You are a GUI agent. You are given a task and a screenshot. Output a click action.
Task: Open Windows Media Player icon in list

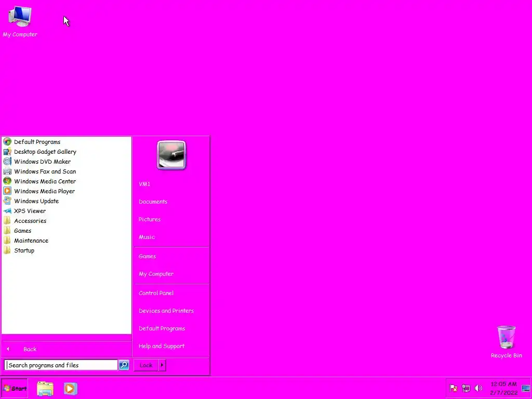pyautogui.click(x=7, y=191)
